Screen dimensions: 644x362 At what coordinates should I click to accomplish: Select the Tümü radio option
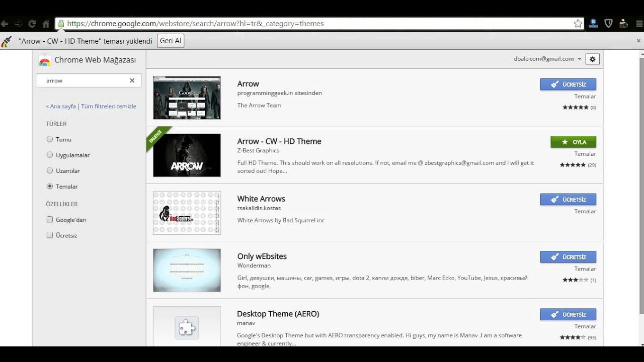click(50, 139)
